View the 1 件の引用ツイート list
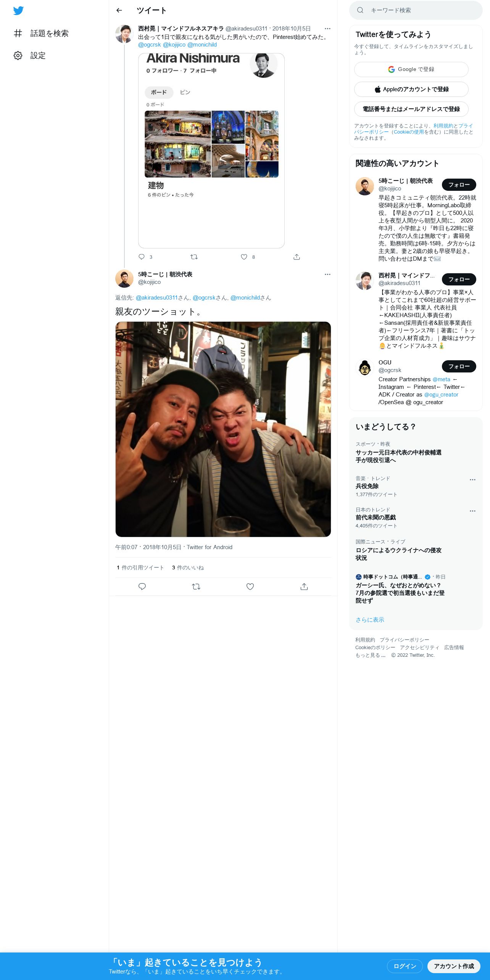Image resolution: width=490 pixels, height=980 pixels. pyautogui.click(x=140, y=568)
